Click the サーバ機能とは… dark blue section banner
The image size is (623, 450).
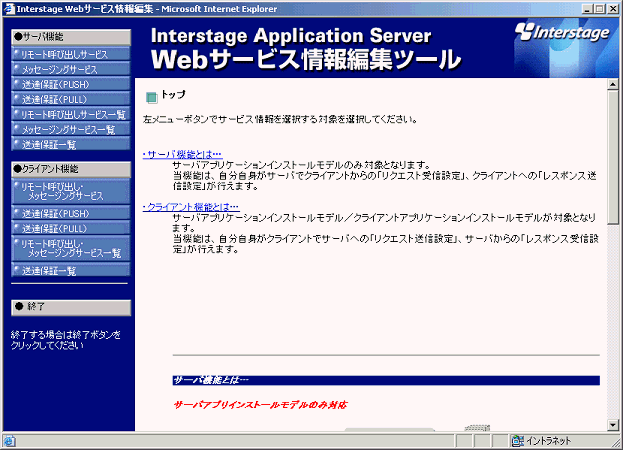(386, 380)
